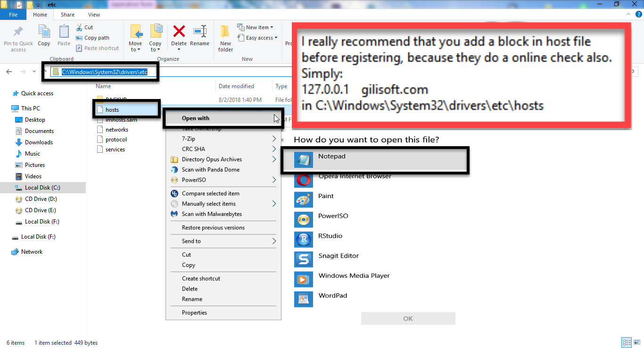Screen dimensions: 644x348
Task: Sort by the Name column header
Action: point(103,86)
